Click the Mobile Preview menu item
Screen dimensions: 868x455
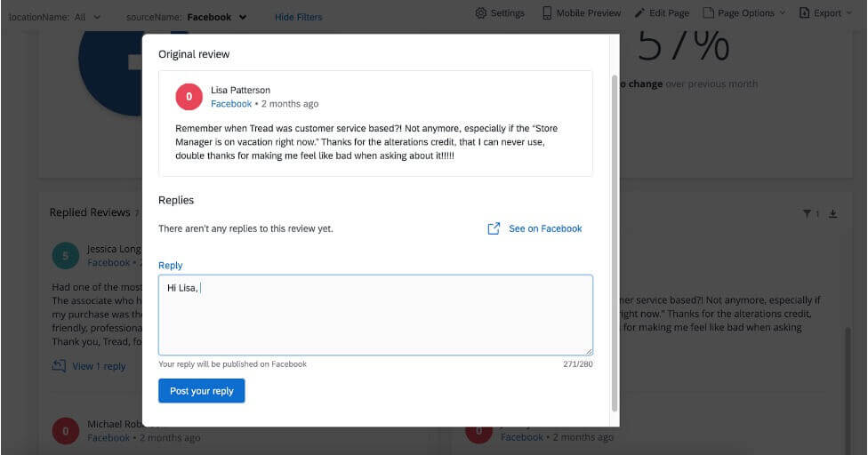582,12
